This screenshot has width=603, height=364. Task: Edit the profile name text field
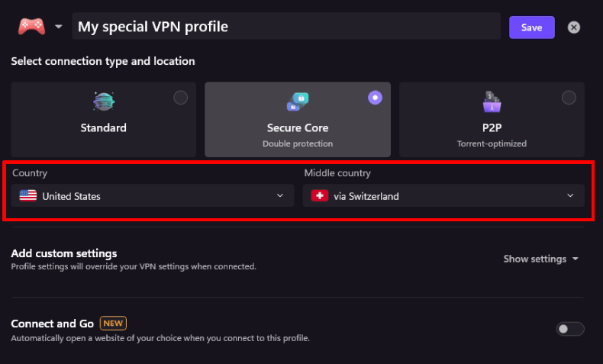(286, 26)
